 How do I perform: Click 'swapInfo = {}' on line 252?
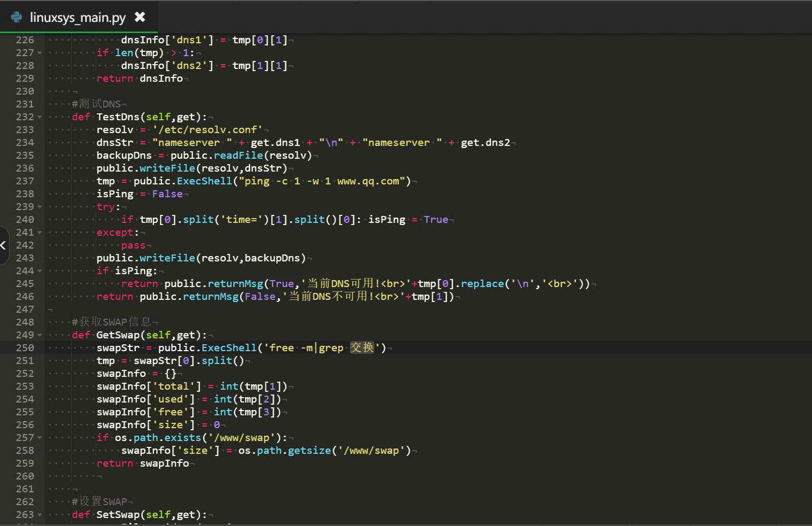(x=136, y=374)
